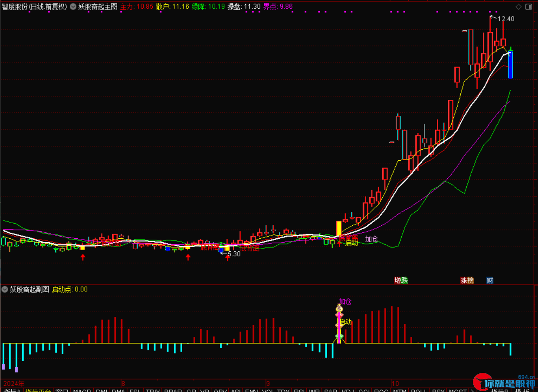Click the month 10 marker on time axis
538x392 pixels.
point(394,384)
